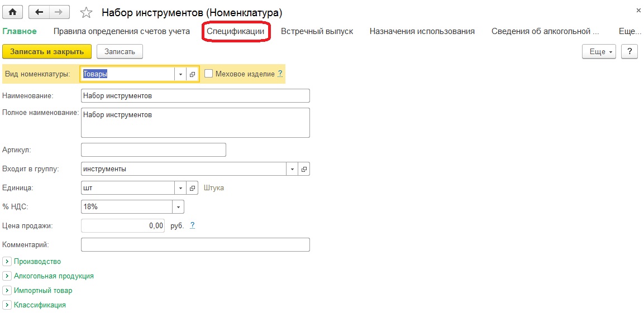Open the Спецификации tab
The height and width of the screenshot is (313, 644).
click(235, 31)
